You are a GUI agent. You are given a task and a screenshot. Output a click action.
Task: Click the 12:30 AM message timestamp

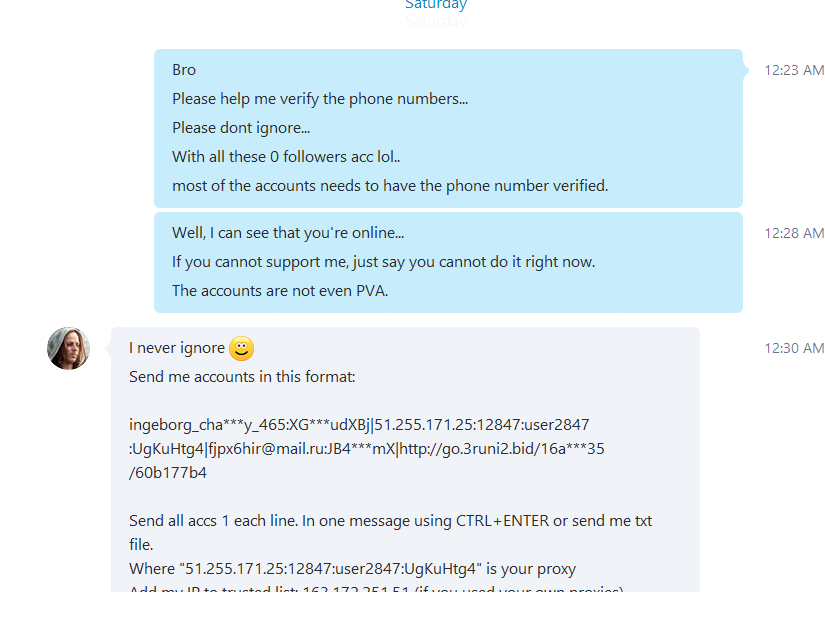pyautogui.click(x=794, y=348)
